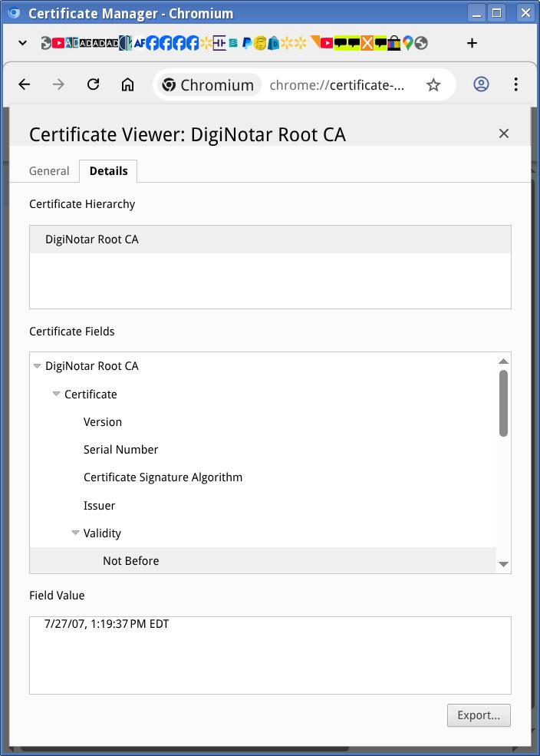Image resolution: width=540 pixels, height=756 pixels.
Task: Open the Chromium three-dot menu
Action: coord(515,84)
